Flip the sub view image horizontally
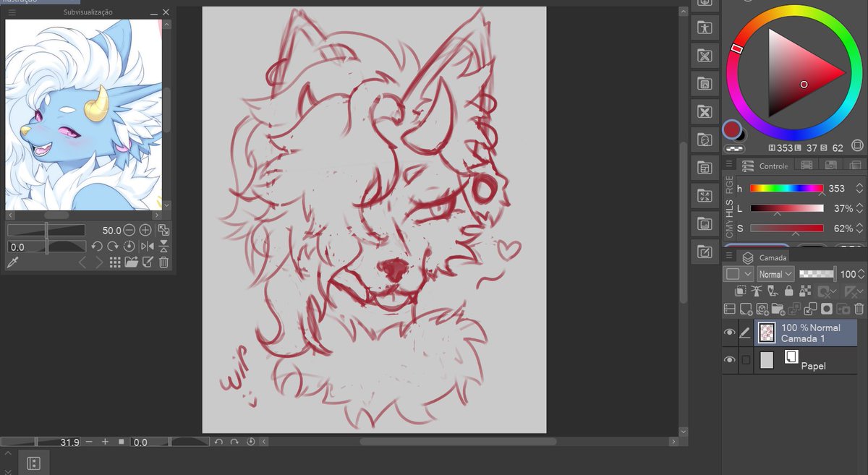Viewport: 868px width, 475px height. [x=148, y=247]
